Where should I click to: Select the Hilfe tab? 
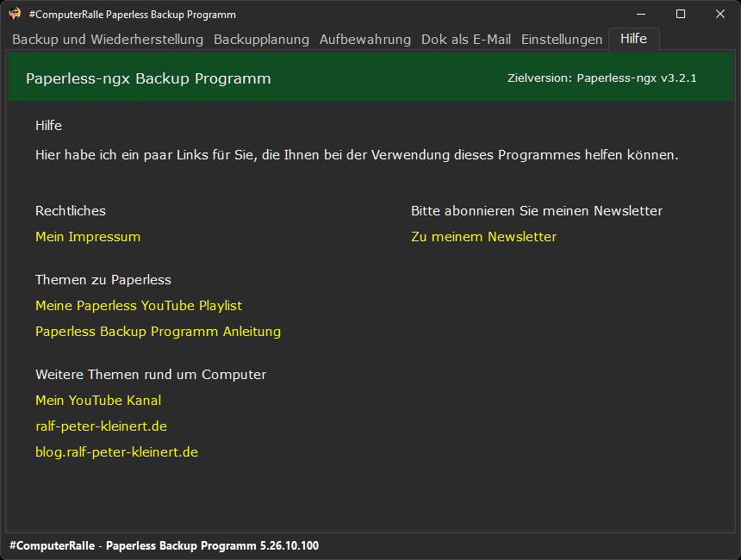coord(633,38)
